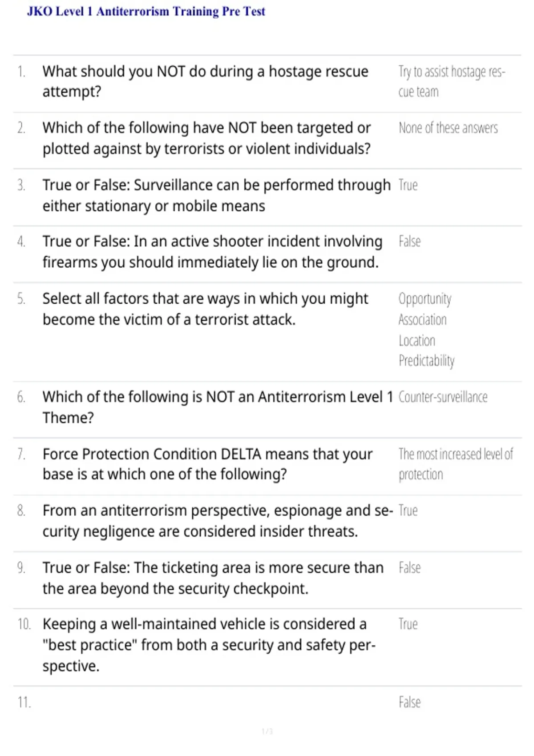Select question 4 about active shooter incident
Viewport: 534px width, 756px height.
[x=212, y=252]
